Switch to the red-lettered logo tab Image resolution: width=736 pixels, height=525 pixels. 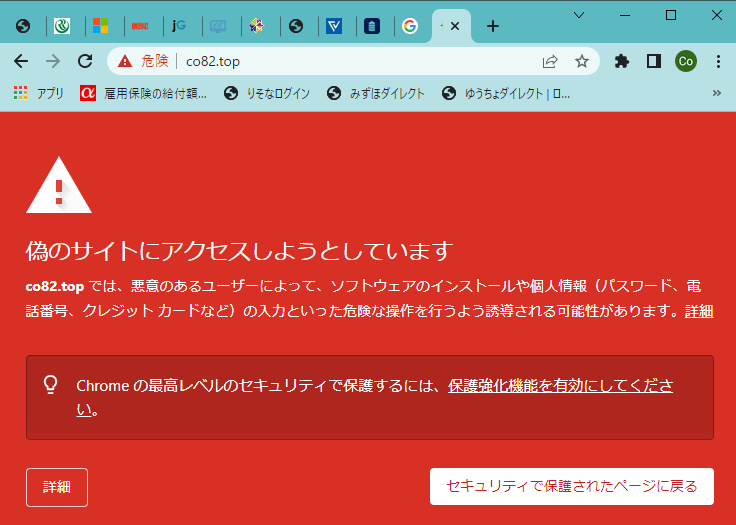point(139,26)
